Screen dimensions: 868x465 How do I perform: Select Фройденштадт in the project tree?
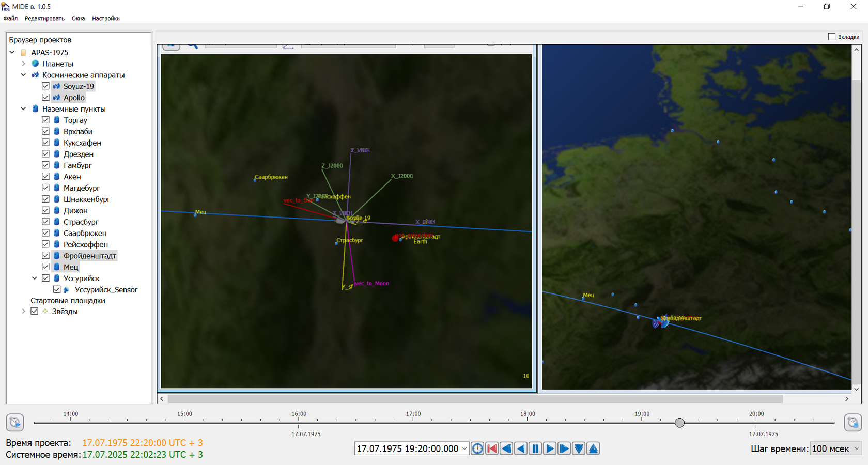90,256
